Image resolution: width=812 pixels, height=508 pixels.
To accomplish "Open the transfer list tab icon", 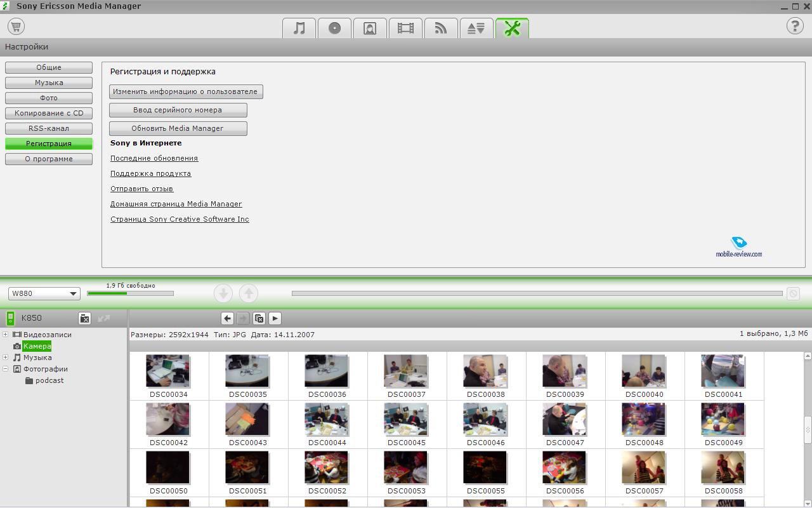I will [476, 28].
